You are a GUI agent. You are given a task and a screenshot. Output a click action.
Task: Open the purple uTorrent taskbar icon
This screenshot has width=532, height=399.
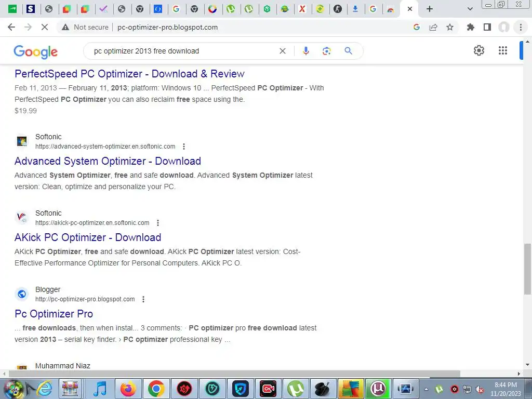point(378,389)
